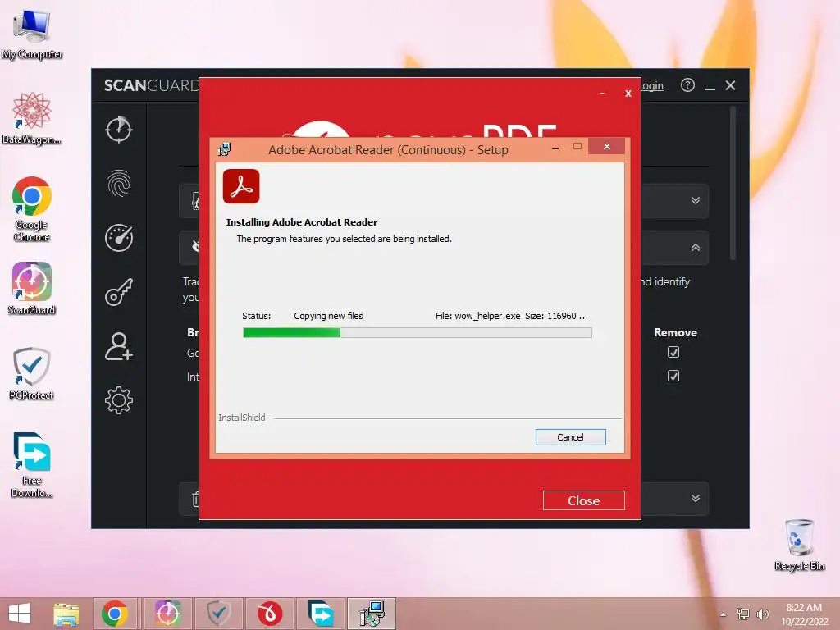
Task: Cancel the Adobe Acrobat Reader installation
Action: (x=571, y=437)
